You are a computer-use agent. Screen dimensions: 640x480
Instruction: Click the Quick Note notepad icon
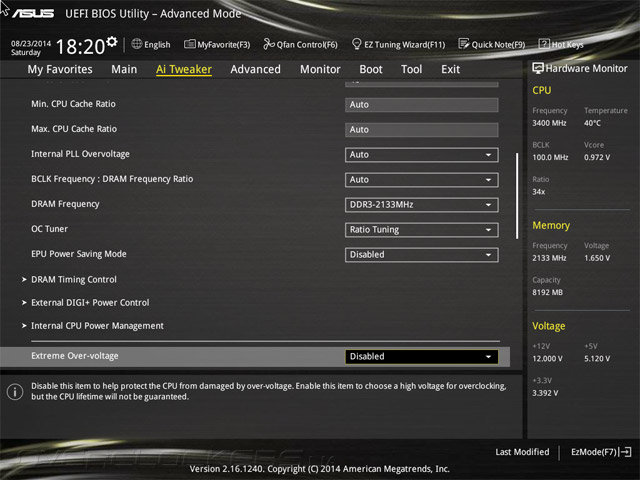pyautogui.click(x=464, y=44)
